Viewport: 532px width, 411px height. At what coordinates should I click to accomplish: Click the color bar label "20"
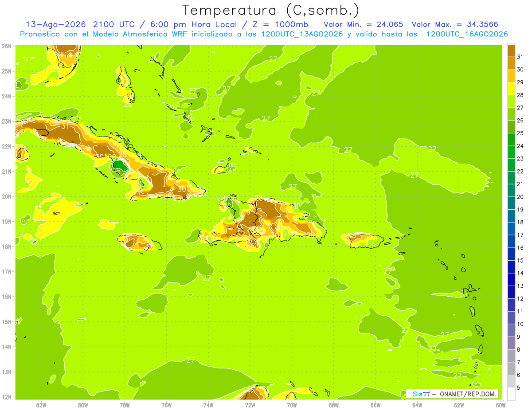pyautogui.click(x=520, y=197)
